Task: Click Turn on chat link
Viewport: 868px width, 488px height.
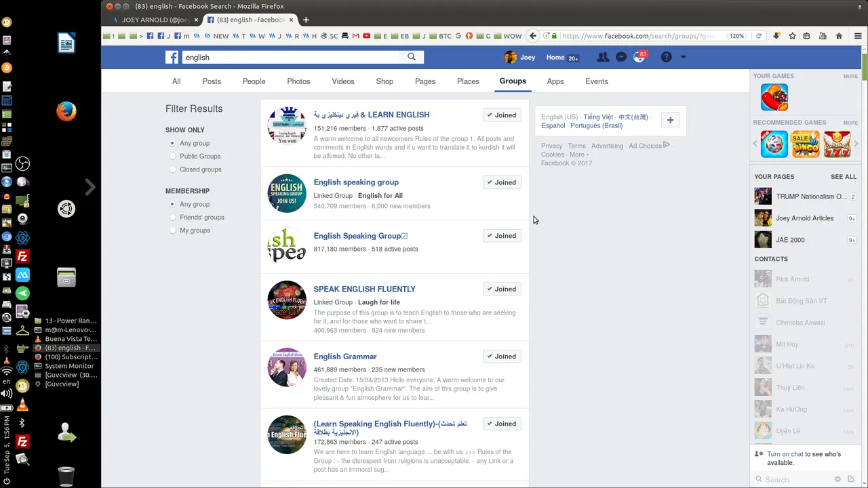Action: coord(785,454)
